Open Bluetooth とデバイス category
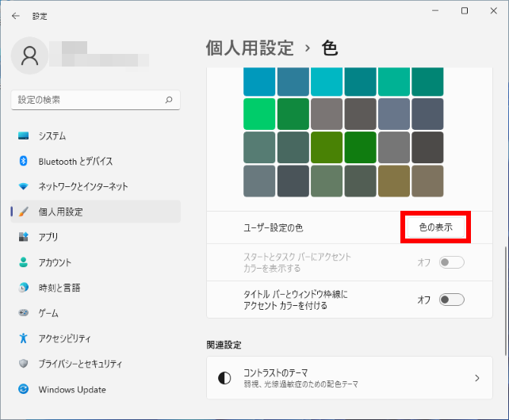This screenshot has width=509, height=420. [96, 161]
